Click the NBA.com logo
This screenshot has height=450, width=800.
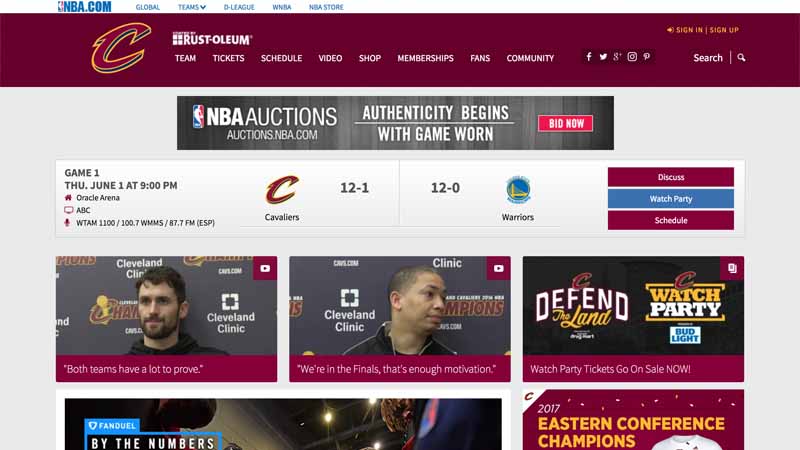[x=85, y=7]
